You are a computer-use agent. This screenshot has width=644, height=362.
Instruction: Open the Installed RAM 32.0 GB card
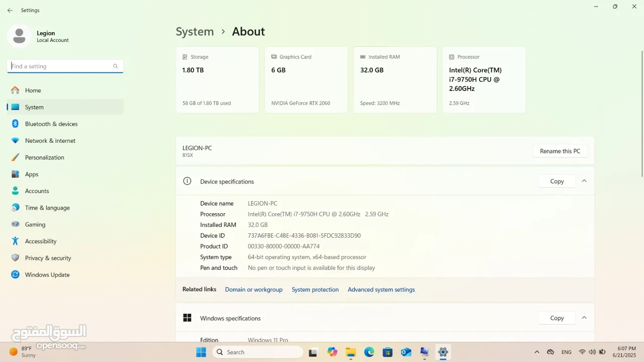[395, 80]
